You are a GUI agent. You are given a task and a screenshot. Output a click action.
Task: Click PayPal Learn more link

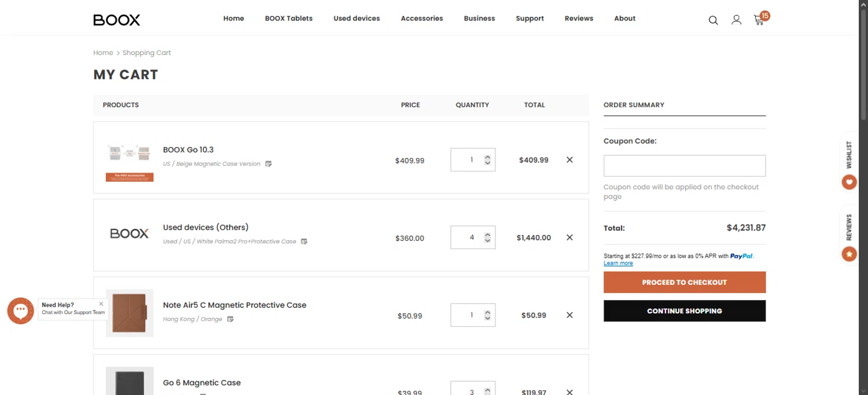pyautogui.click(x=618, y=263)
